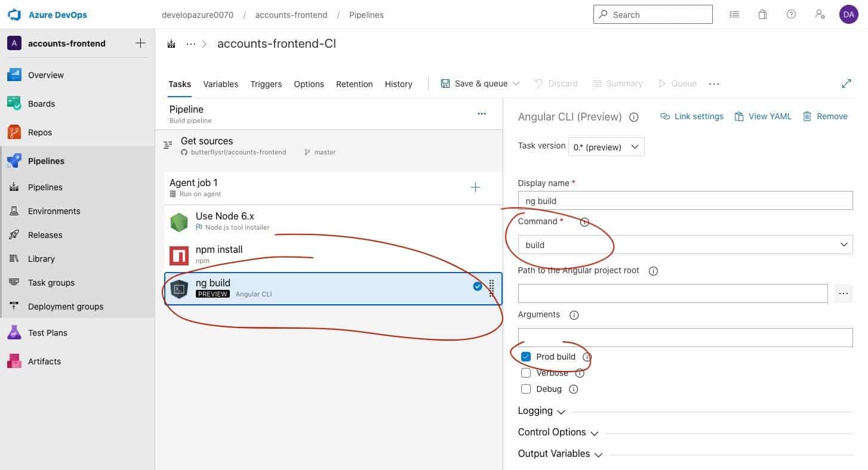This screenshot has width=868, height=470.
Task: Open the marketplace shopping bag icon
Action: coord(762,14)
